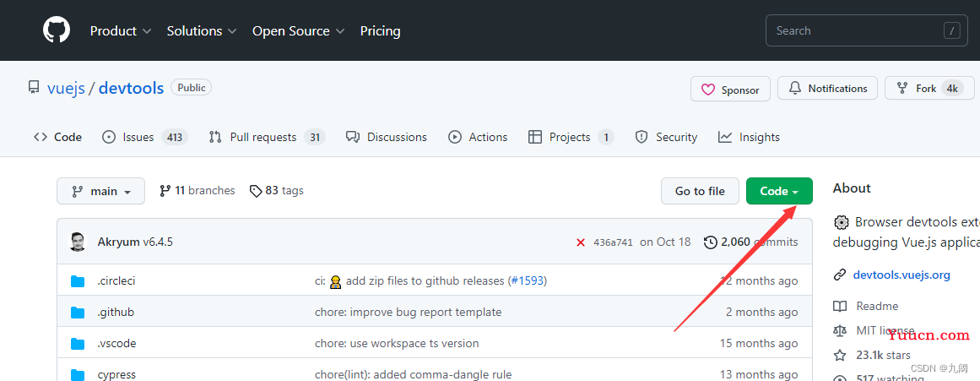980x381 pixels.
Task: Click the slash shortcut key icon in search
Action: pyautogui.click(x=951, y=30)
